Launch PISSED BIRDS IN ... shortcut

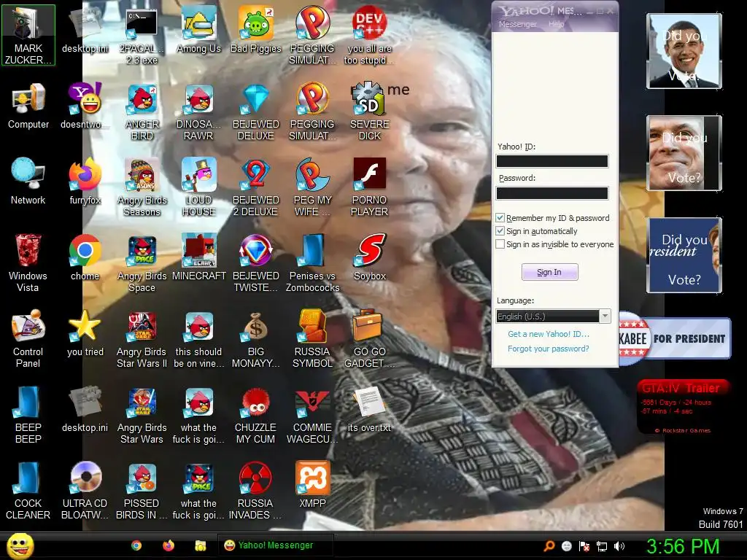pos(142,491)
